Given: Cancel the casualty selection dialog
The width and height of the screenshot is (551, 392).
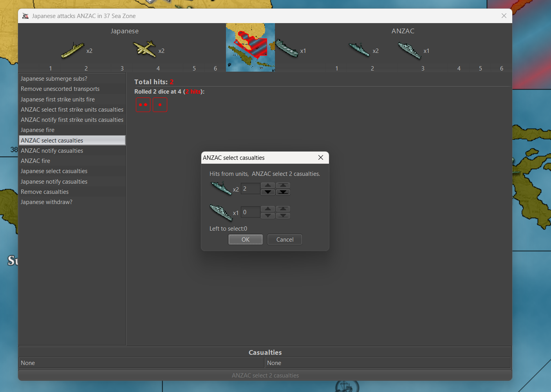Looking at the screenshot, I should coord(285,240).
